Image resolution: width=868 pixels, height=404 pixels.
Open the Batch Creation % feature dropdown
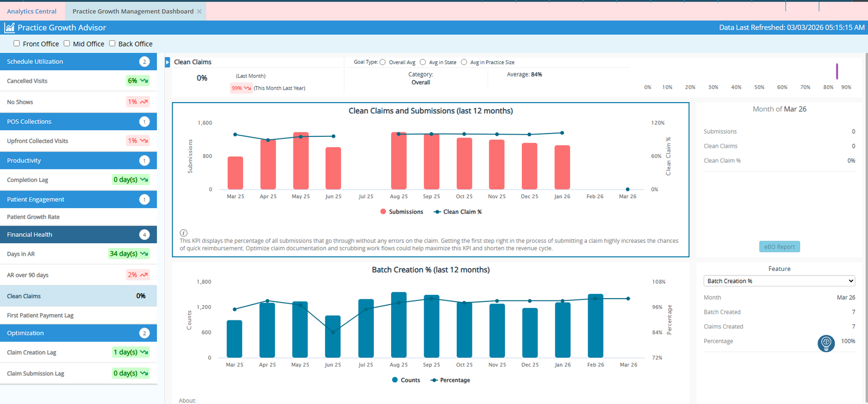click(x=779, y=281)
